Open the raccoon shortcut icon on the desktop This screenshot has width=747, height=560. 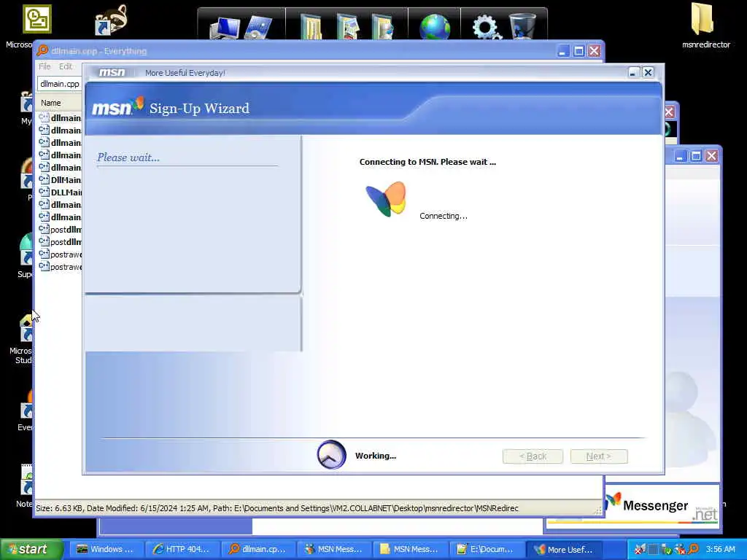pyautogui.click(x=111, y=20)
